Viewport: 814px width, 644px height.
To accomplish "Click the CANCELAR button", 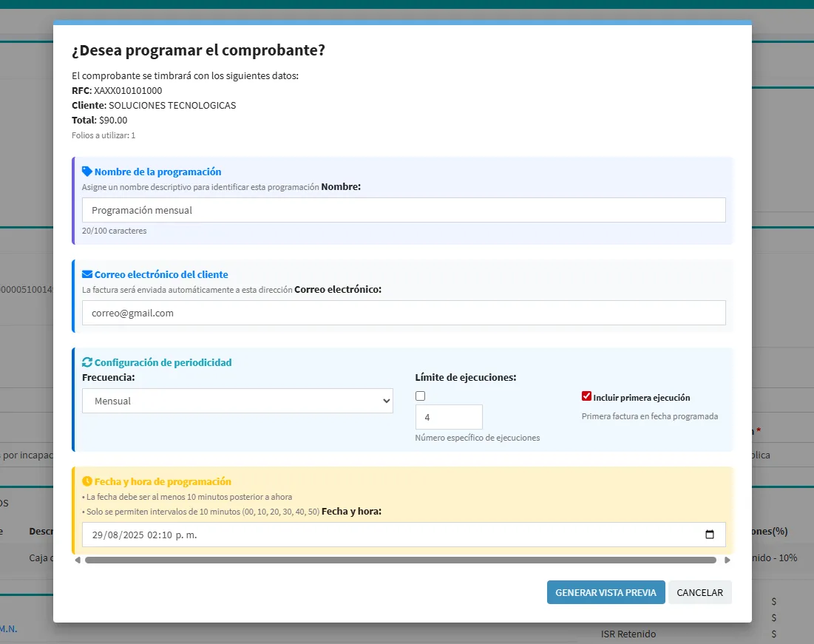I will (x=700, y=592).
